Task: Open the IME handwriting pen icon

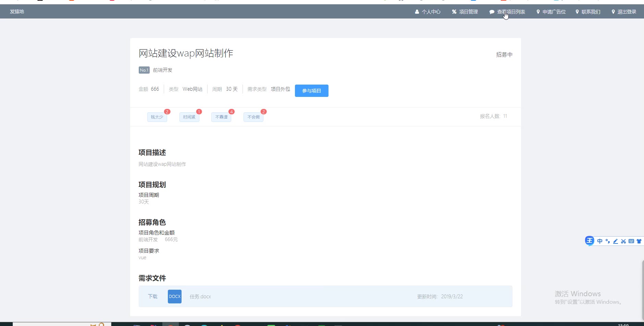Action: (616, 241)
